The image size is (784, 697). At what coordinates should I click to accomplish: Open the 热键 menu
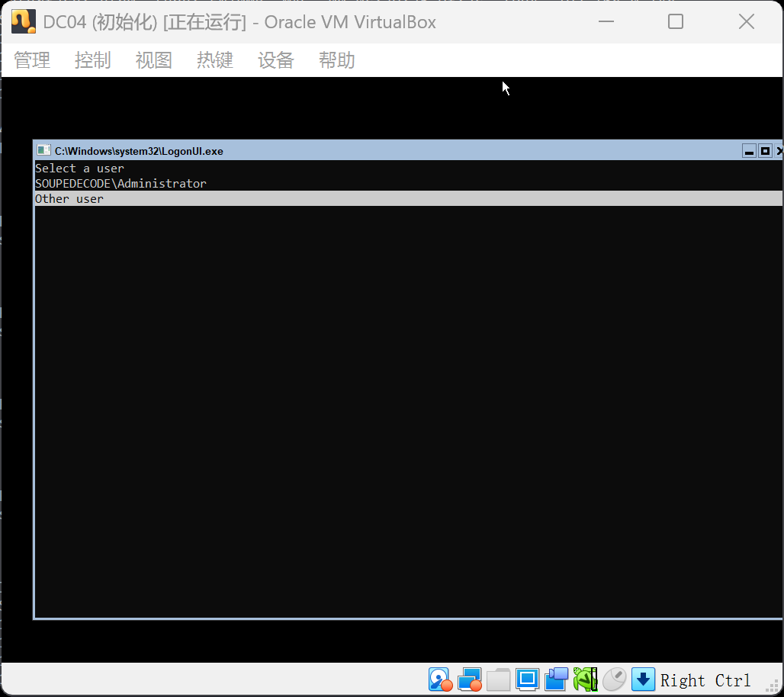click(x=214, y=60)
